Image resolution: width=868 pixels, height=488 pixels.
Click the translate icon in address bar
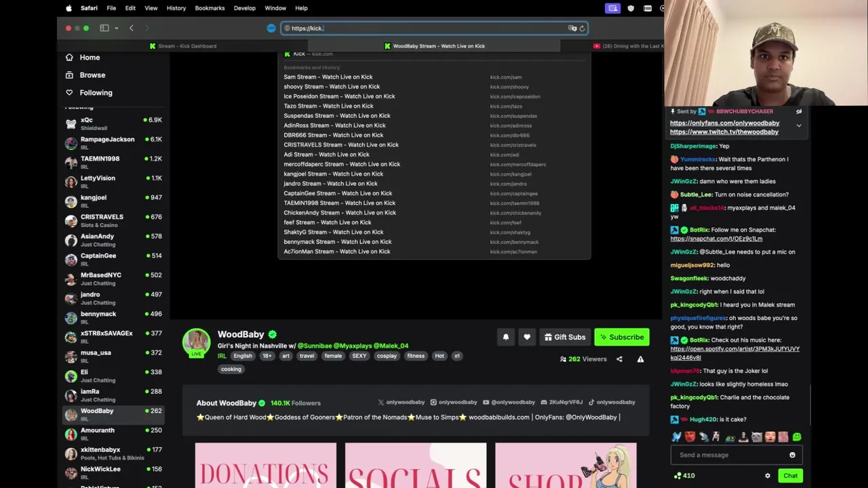572,28
